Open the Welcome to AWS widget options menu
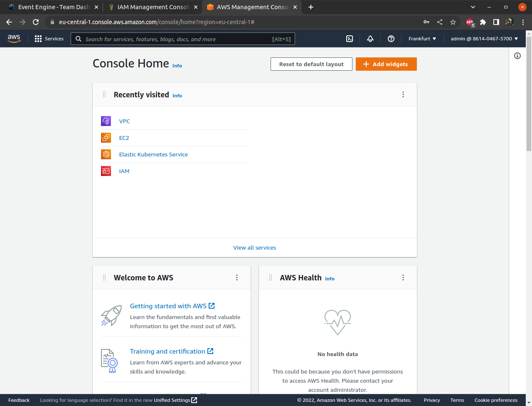Screen dimensions: 532x406 coord(237,277)
